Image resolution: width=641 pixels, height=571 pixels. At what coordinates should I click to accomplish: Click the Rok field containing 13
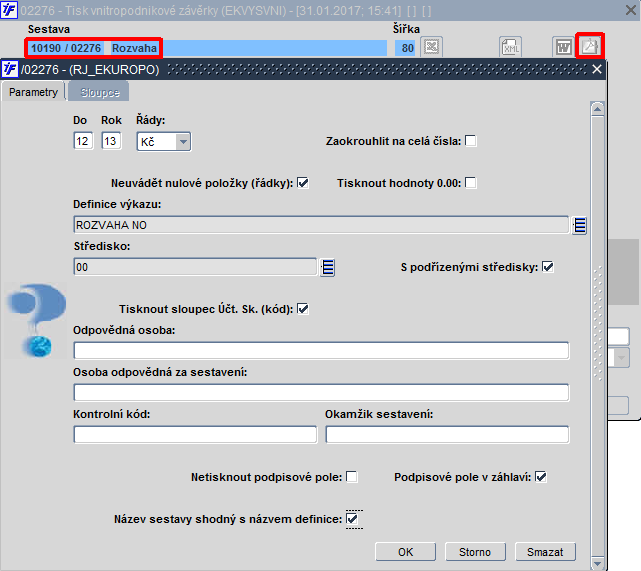[111, 141]
